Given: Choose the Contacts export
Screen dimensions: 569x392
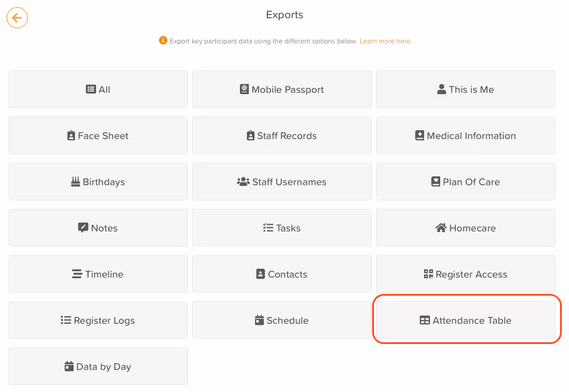Looking at the screenshot, I should tap(282, 274).
